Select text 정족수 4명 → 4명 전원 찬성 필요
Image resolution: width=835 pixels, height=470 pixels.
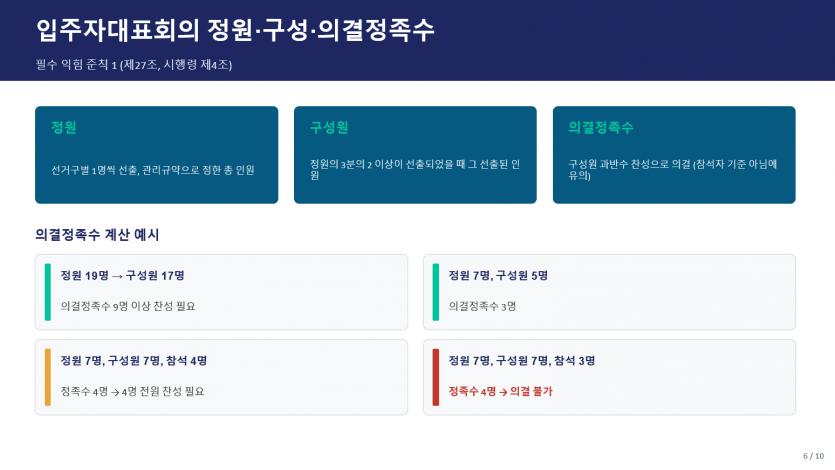pyautogui.click(x=132, y=391)
